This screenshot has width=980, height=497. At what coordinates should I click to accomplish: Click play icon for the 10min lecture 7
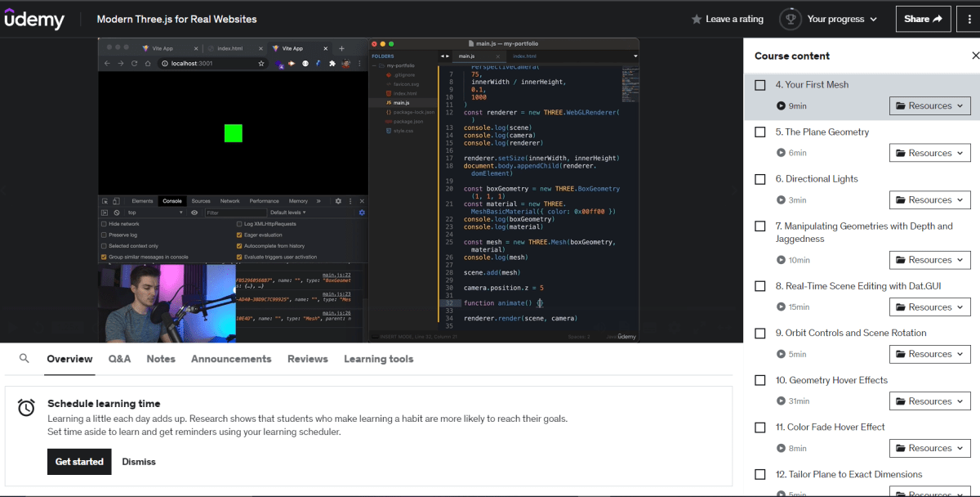click(781, 260)
